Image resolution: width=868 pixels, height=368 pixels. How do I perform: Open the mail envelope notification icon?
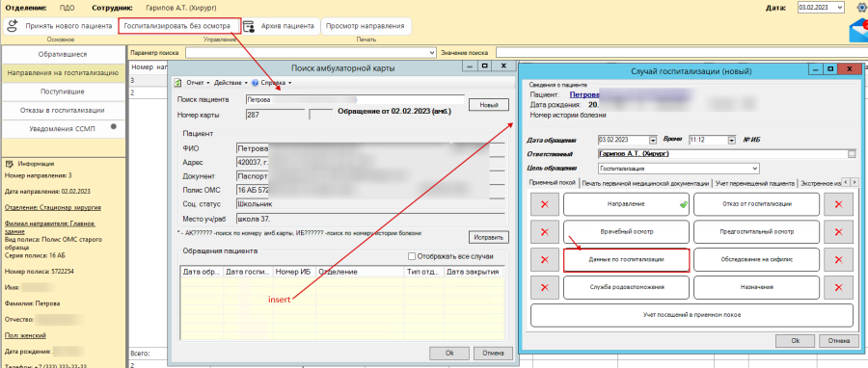[x=858, y=32]
